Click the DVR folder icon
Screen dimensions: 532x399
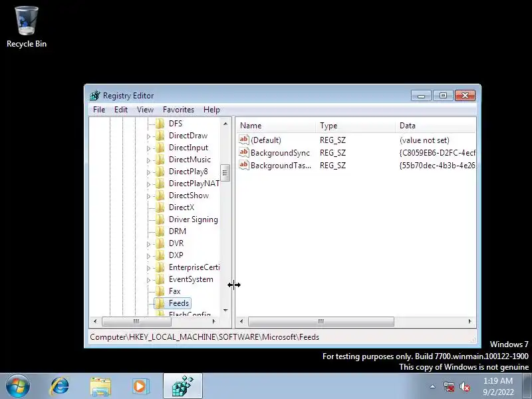(x=160, y=243)
